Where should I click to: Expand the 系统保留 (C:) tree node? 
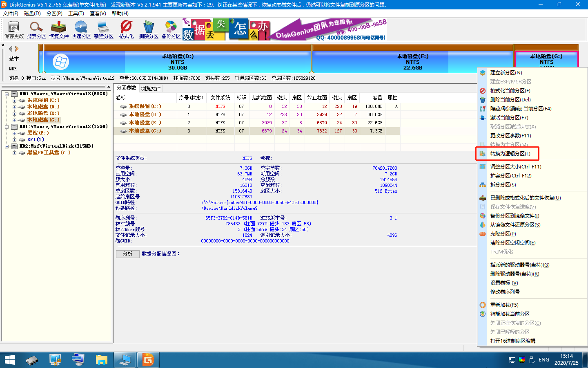[x=14, y=101]
